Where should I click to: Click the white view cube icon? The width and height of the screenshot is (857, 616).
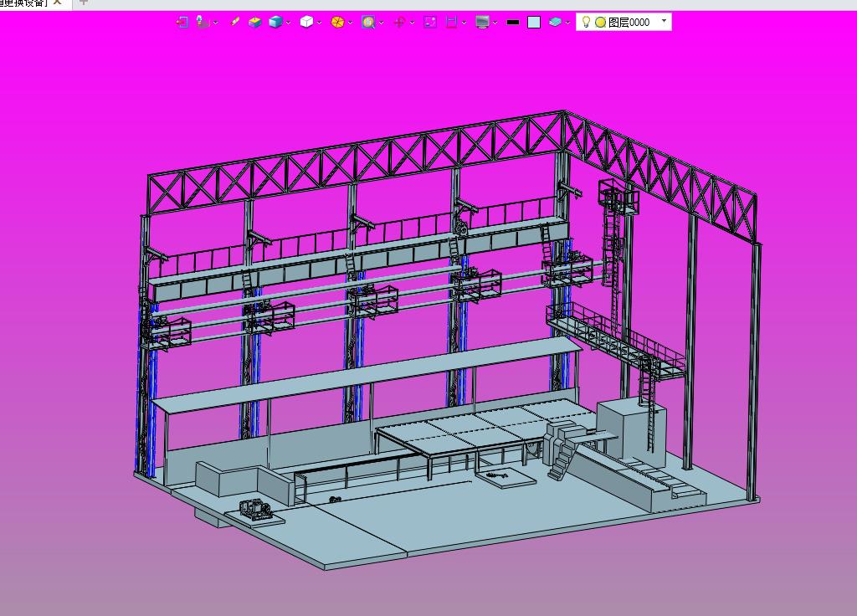pyautogui.click(x=306, y=22)
